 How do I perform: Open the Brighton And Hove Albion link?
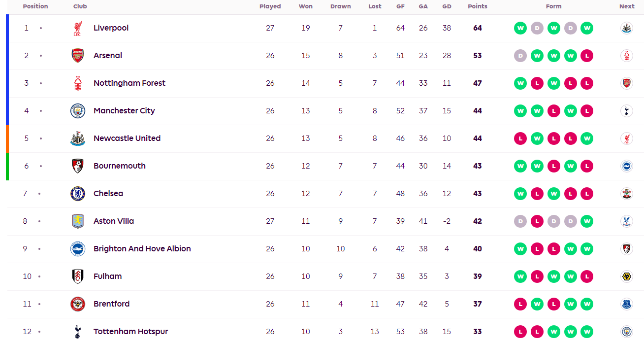click(x=142, y=249)
